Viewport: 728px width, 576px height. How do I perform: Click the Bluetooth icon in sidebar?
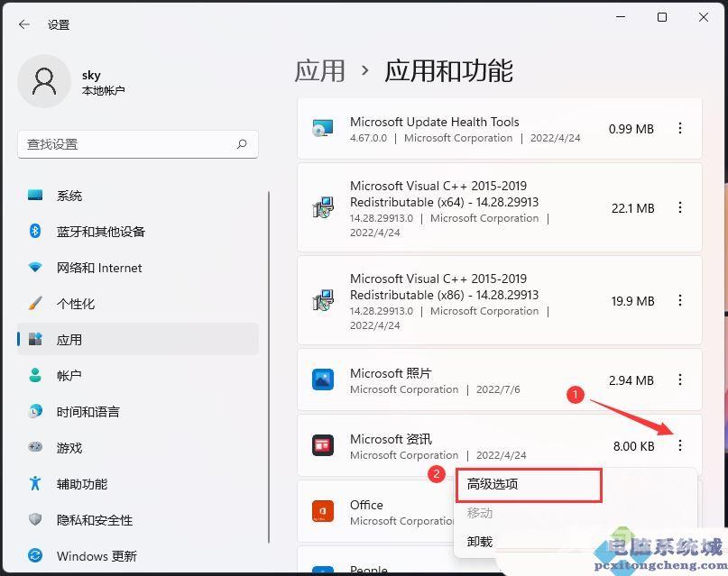(x=35, y=231)
